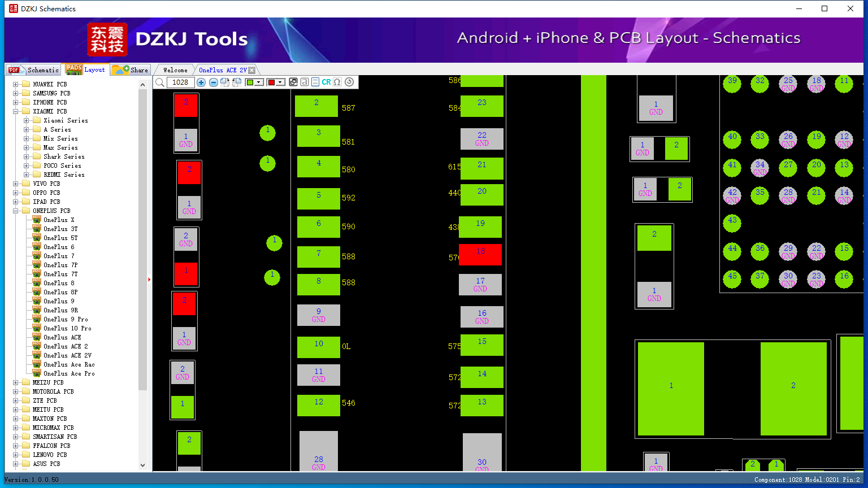This screenshot has height=488, width=868.
Task: Click the tree scrollbar up arrow
Action: [x=142, y=85]
